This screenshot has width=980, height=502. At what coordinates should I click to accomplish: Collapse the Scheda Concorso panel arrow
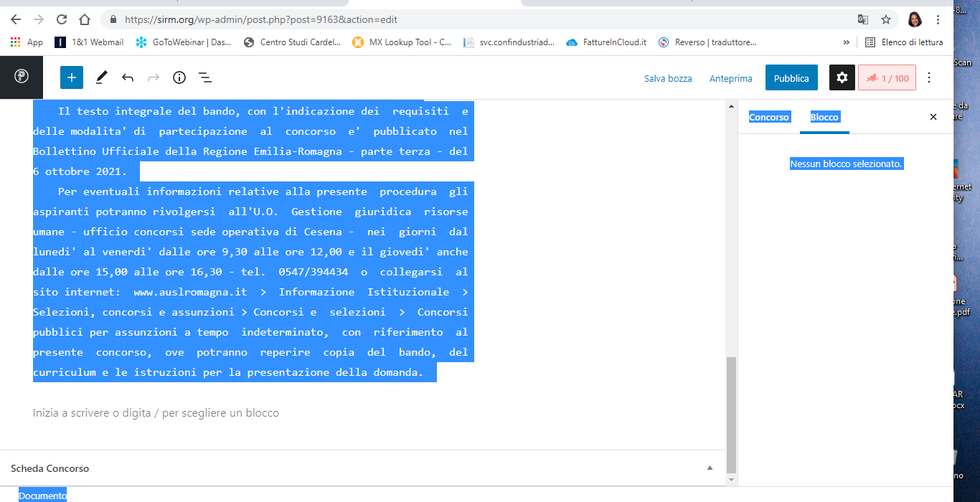(x=710, y=468)
